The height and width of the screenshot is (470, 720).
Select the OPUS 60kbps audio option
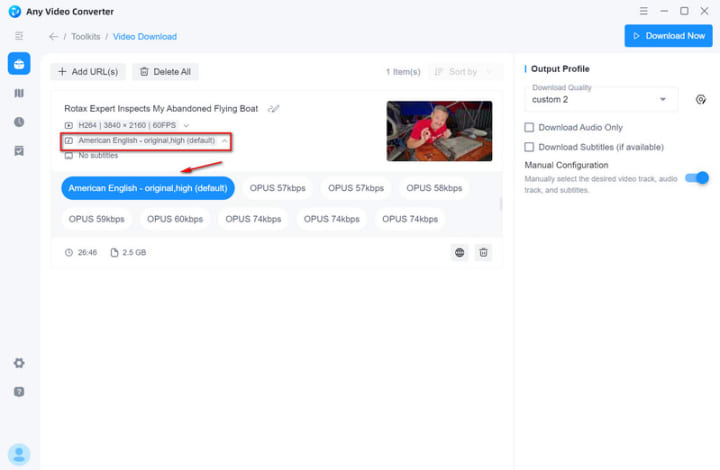175,219
